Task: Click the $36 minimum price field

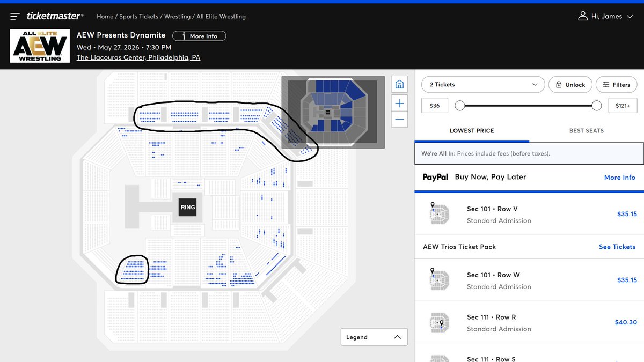Action: [435, 106]
